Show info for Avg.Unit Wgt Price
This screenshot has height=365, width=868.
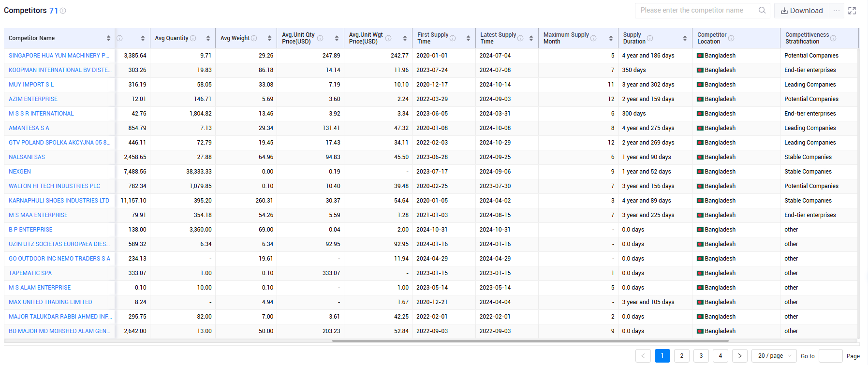[x=388, y=38]
